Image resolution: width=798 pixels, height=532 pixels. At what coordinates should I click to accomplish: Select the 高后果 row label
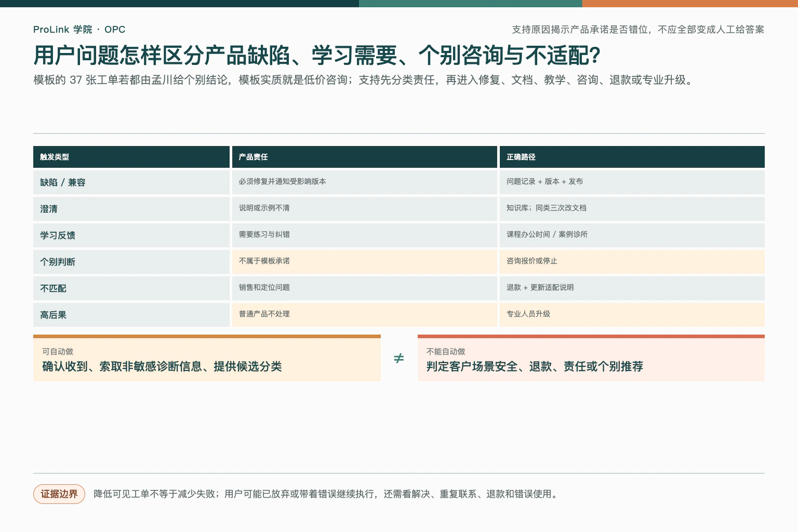click(131, 315)
